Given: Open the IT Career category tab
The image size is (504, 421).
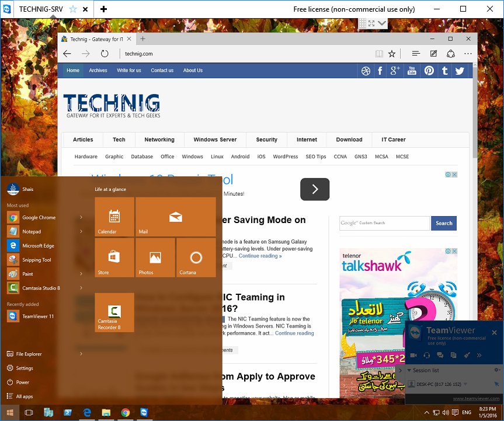Looking at the screenshot, I should (394, 140).
